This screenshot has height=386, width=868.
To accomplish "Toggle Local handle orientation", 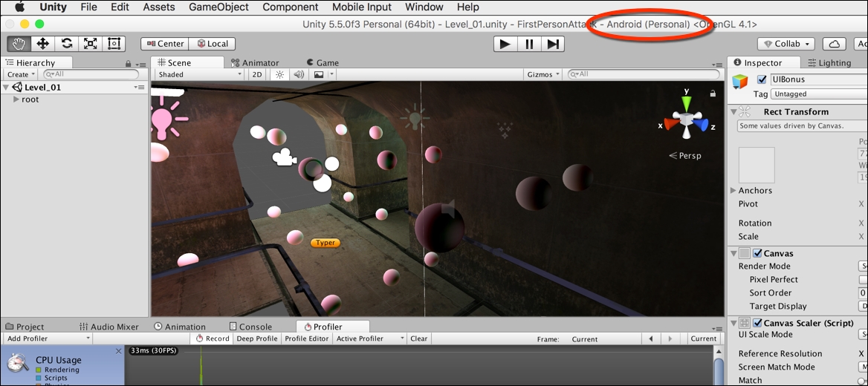I will pos(213,44).
